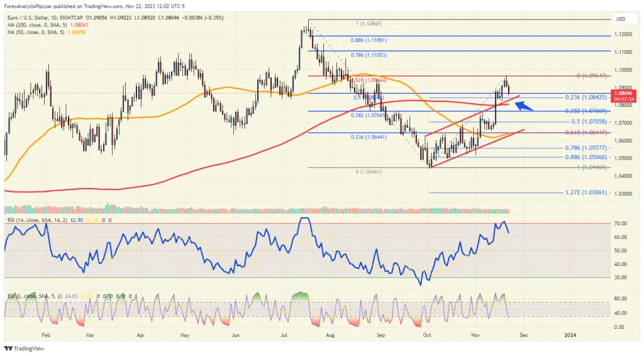
Task: Select the Fib label 1.272 (1.03061)
Action: (x=586, y=192)
